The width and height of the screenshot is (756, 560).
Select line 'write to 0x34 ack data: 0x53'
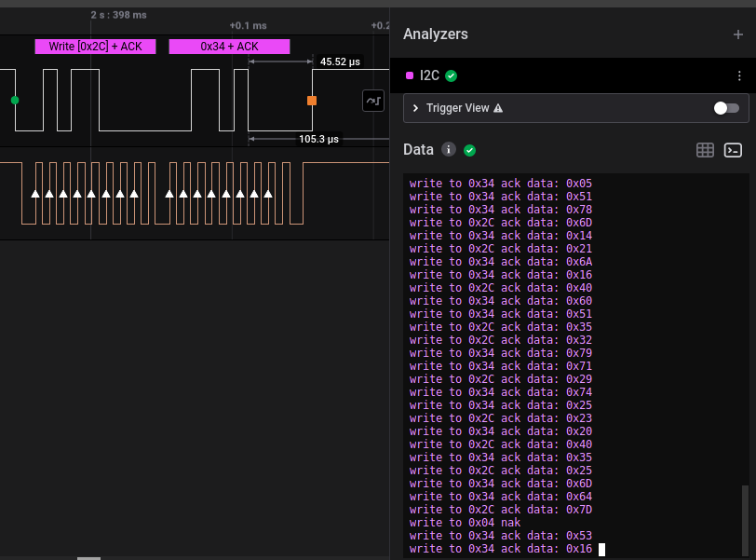pos(501,535)
